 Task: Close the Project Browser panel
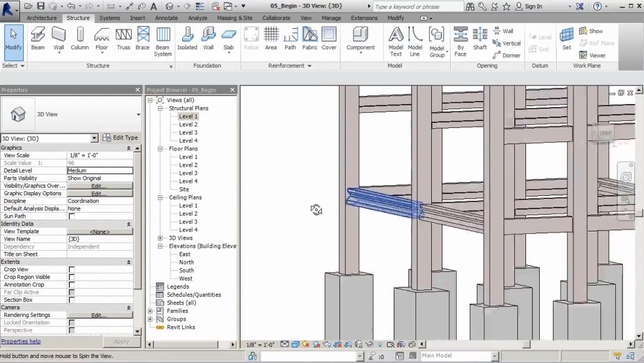(233, 90)
